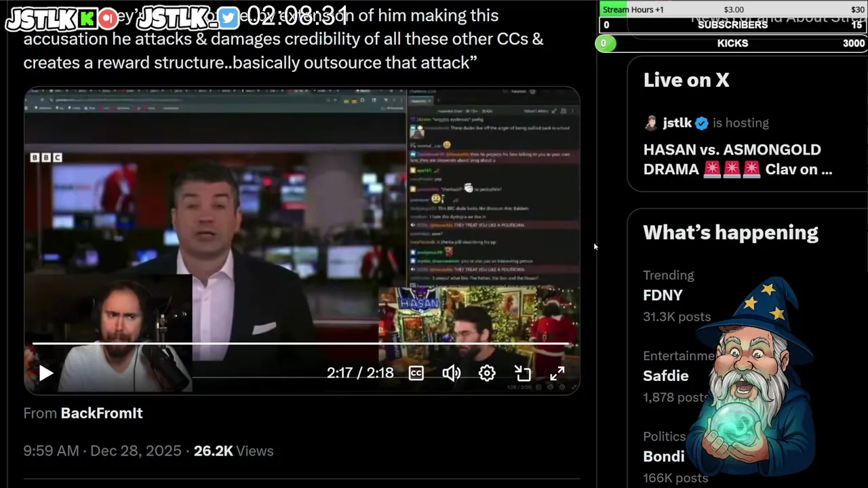Toggle closed captions on the video
The height and width of the screenshot is (488, 868).
[416, 373]
